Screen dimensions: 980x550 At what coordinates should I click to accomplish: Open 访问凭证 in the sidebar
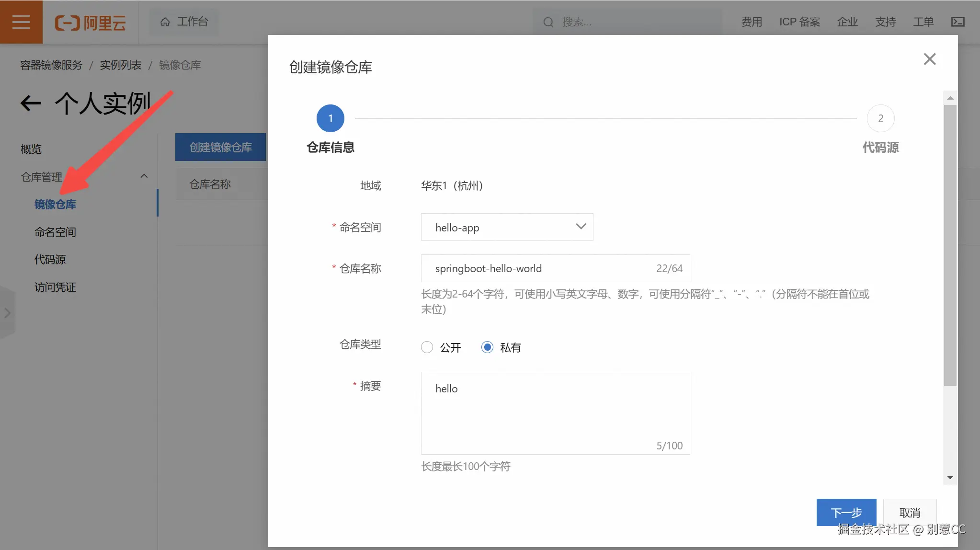click(x=55, y=287)
